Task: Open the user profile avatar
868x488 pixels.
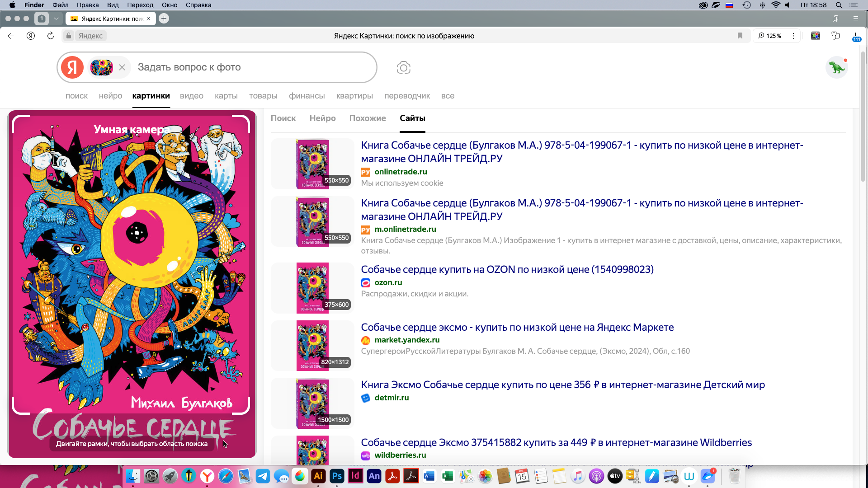Action: point(837,67)
